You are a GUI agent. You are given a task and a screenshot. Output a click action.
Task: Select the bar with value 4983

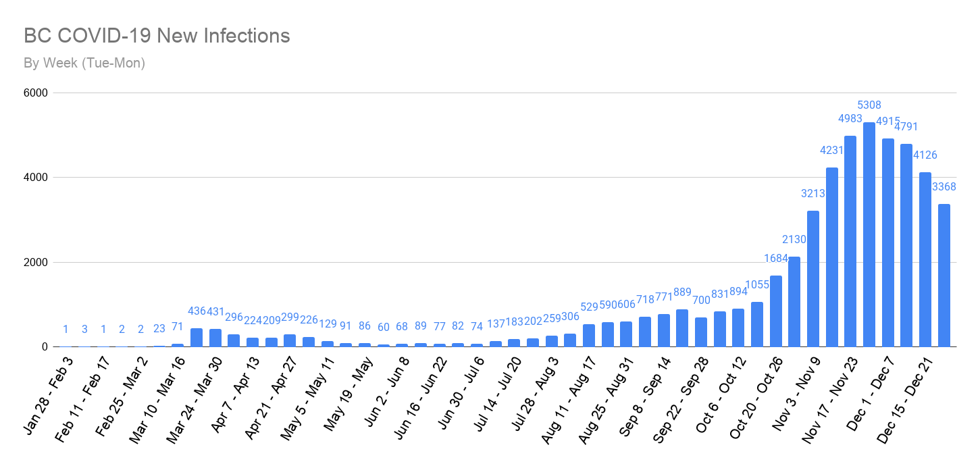tap(850, 243)
